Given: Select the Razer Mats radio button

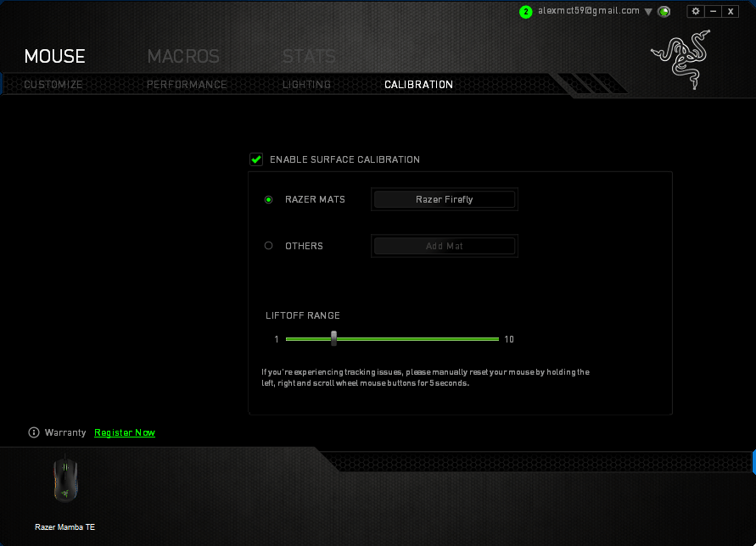Looking at the screenshot, I should click(x=269, y=199).
